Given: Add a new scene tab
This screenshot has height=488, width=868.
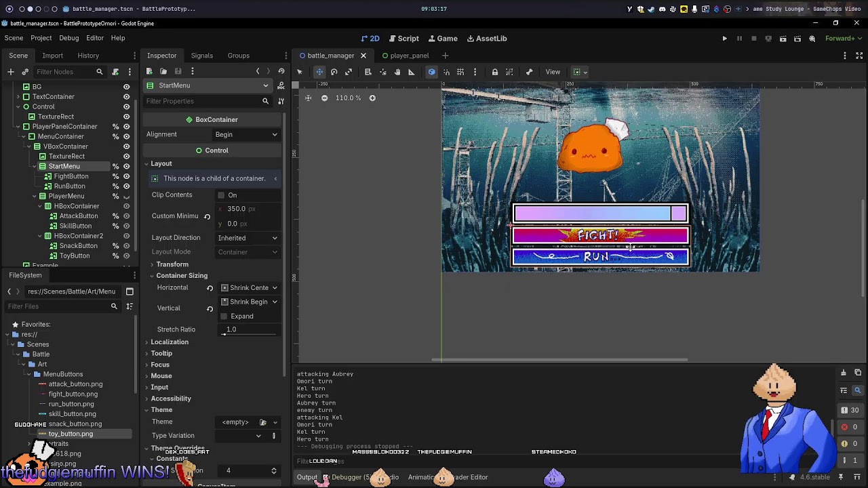Looking at the screenshot, I should [445, 56].
